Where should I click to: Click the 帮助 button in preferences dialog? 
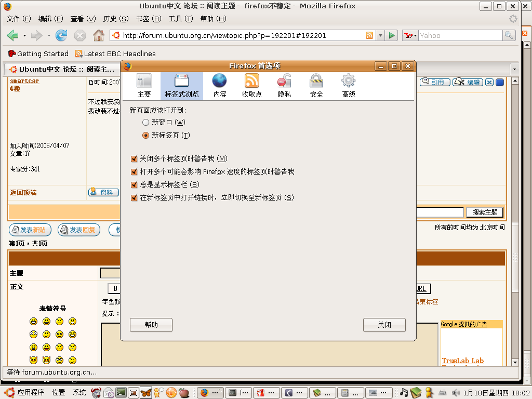(x=151, y=325)
